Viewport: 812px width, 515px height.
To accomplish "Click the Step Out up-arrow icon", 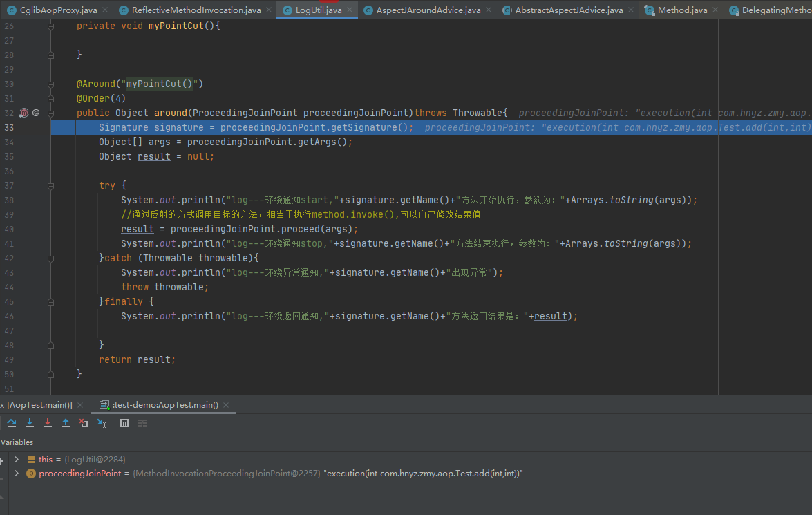I will [x=65, y=423].
